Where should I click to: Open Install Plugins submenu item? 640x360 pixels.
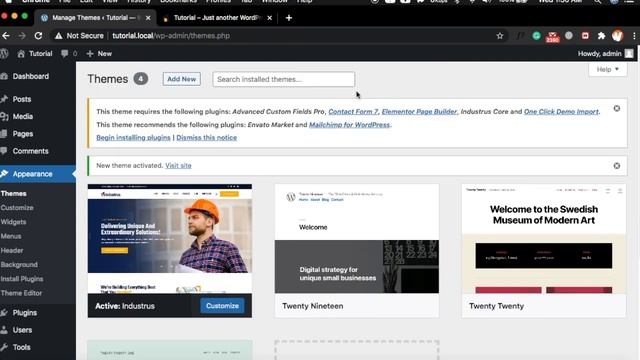coord(22,279)
